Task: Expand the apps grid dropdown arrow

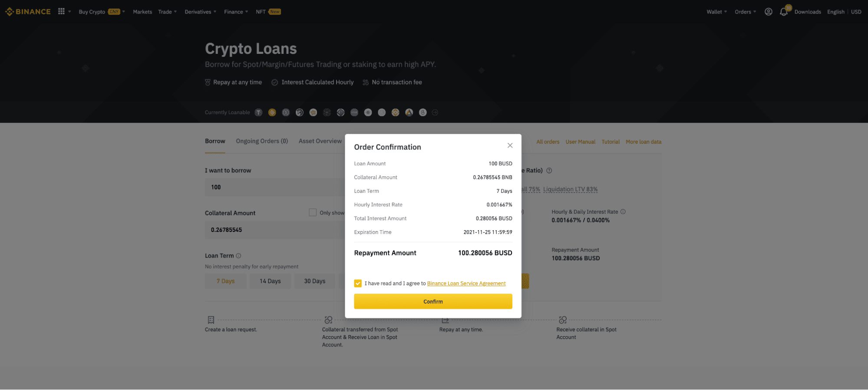Action: 69,12
